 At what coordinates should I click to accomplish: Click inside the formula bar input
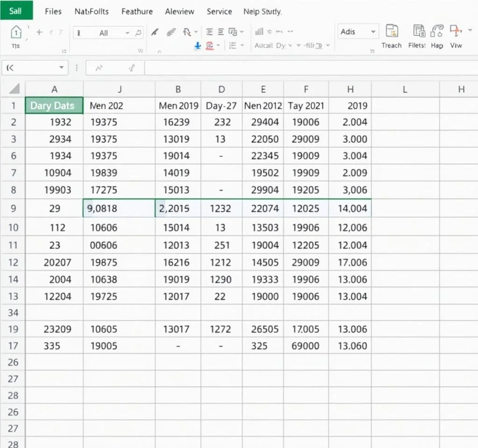[308, 68]
